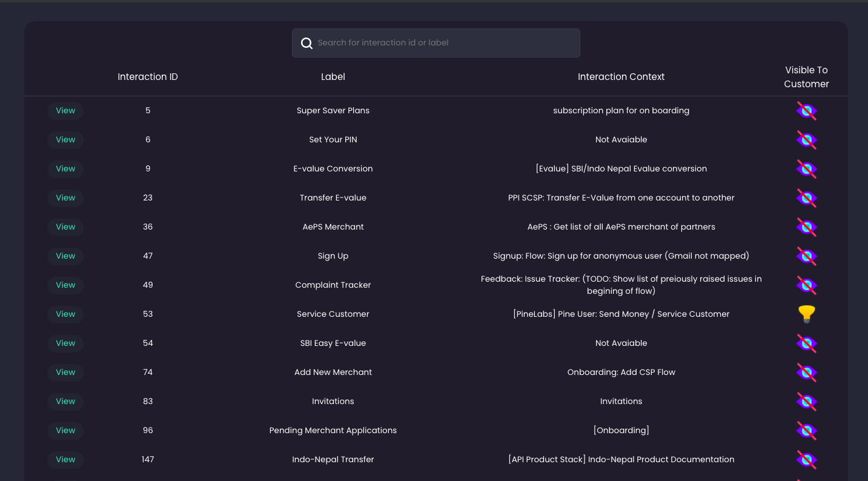Click the lightbulb icon for Service Customer
Image resolution: width=868 pixels, height=481 pixels.
coord(806,314)
